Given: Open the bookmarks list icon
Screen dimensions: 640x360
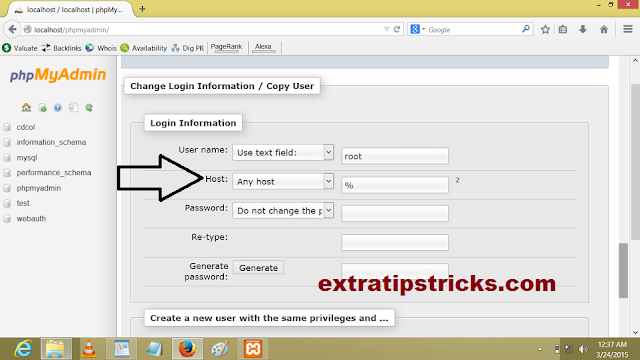Looking at the screenshot, I should coord(563,29).
